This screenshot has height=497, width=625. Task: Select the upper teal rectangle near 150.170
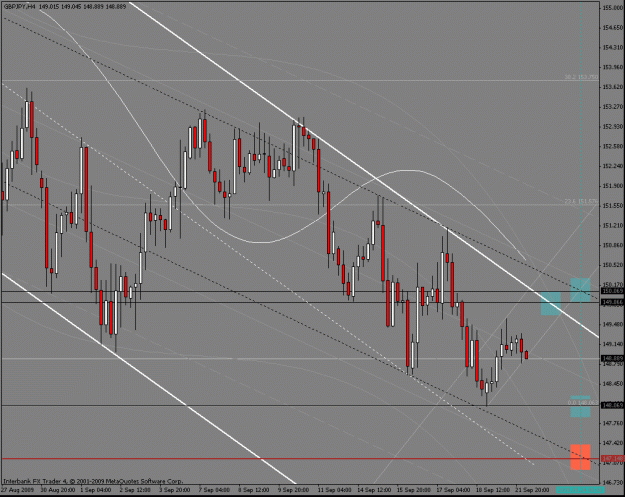(580, 290)
